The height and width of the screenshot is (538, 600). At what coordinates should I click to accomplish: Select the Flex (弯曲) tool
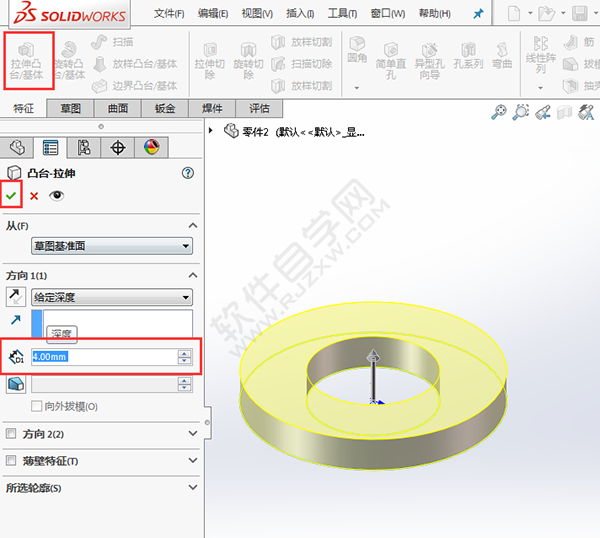pos(502,56)
